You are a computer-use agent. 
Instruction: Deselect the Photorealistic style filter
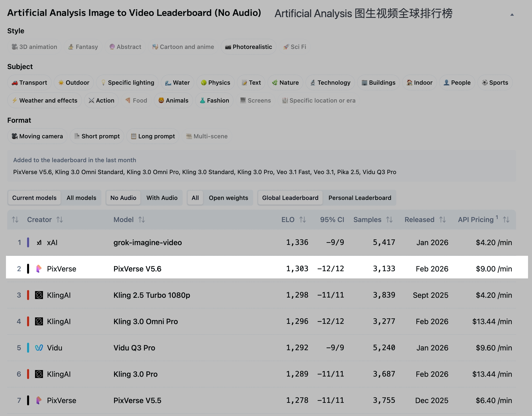(248, 47)
